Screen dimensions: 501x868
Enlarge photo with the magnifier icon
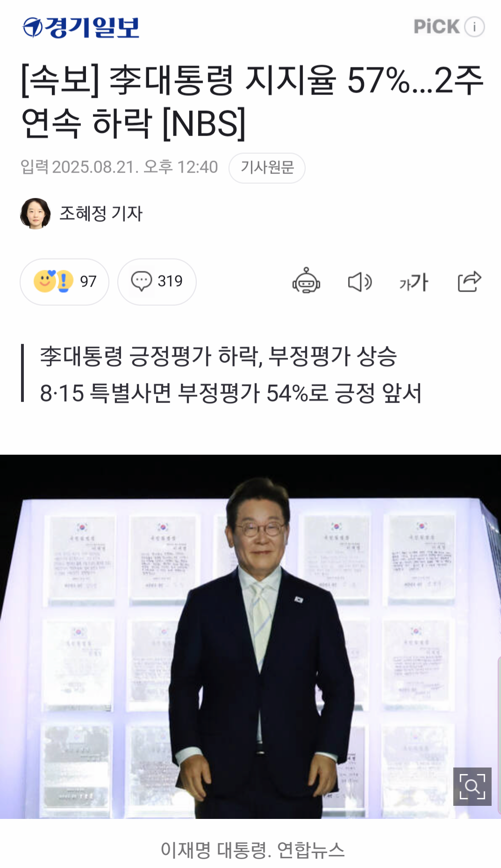pyautogui.click(x=472, y=787)
